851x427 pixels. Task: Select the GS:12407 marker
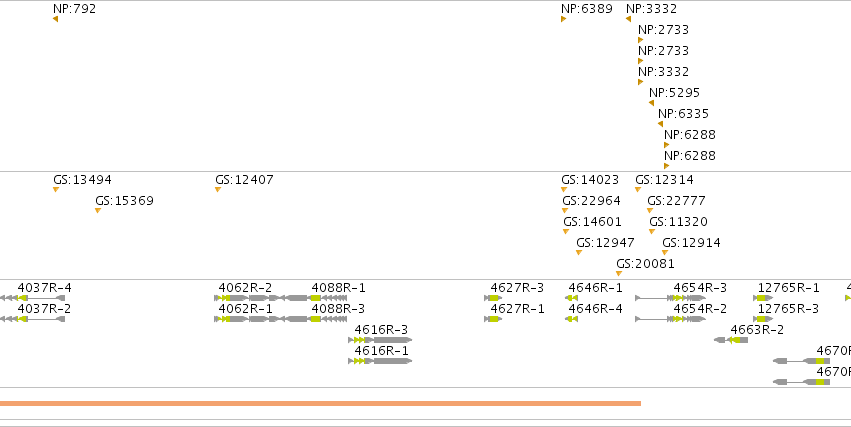tap(218, 189)
